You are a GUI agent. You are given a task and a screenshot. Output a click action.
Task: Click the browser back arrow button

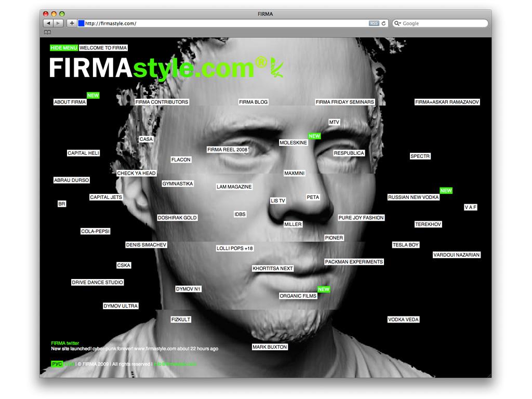48,23
